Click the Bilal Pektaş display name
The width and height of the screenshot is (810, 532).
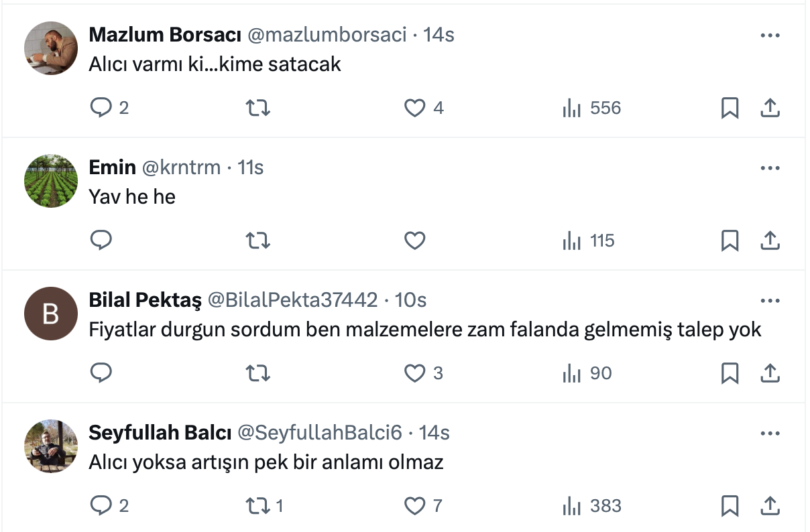point(145,300)
